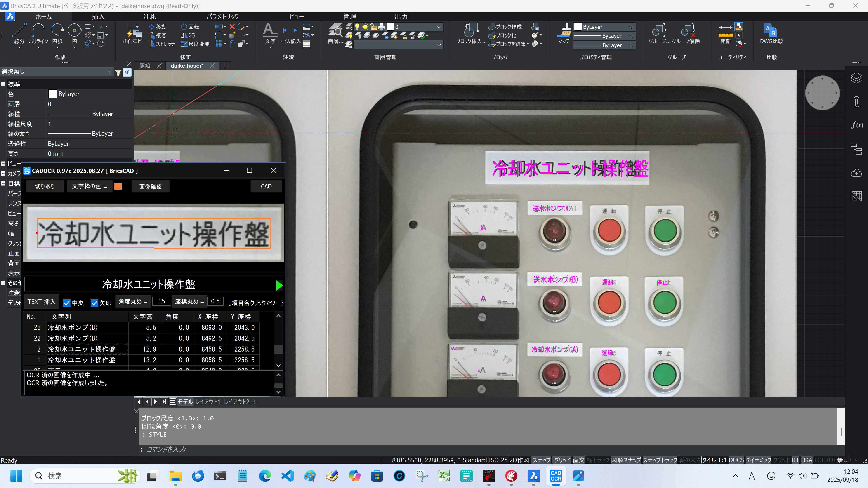
Task: Click the TEXT 挿入 button
Action: point(41,301)
